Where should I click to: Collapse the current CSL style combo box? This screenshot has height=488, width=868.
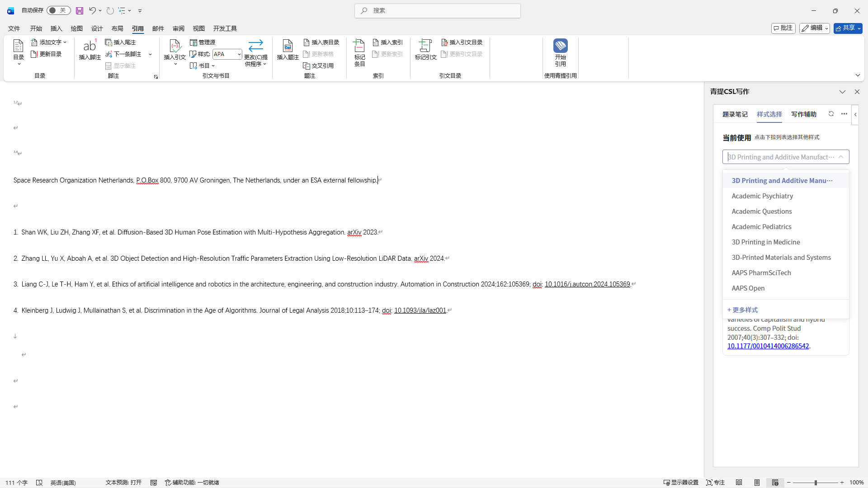840,157
